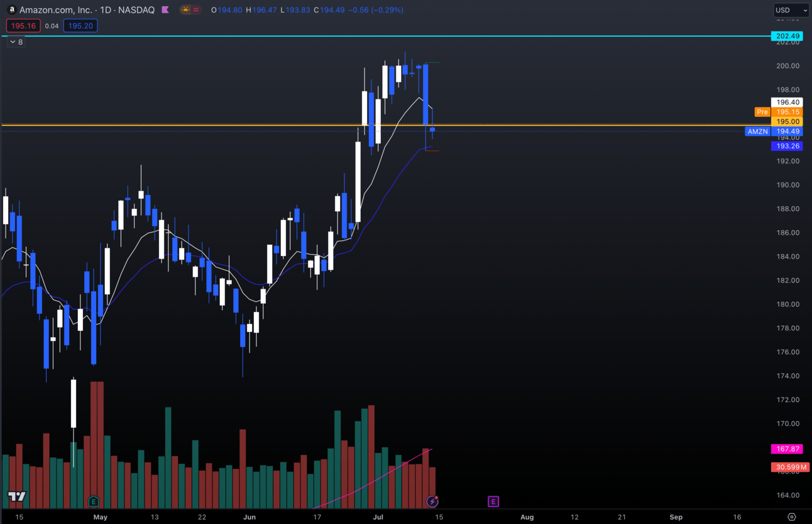
Task: Click the blue 194.49 last price label
Action: click(x=787, y=131)
